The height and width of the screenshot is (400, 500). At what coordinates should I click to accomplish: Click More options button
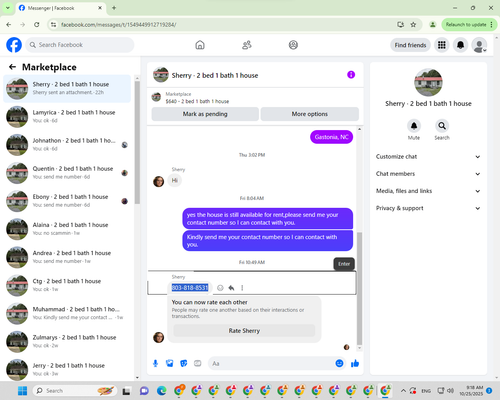pos(310,114)
